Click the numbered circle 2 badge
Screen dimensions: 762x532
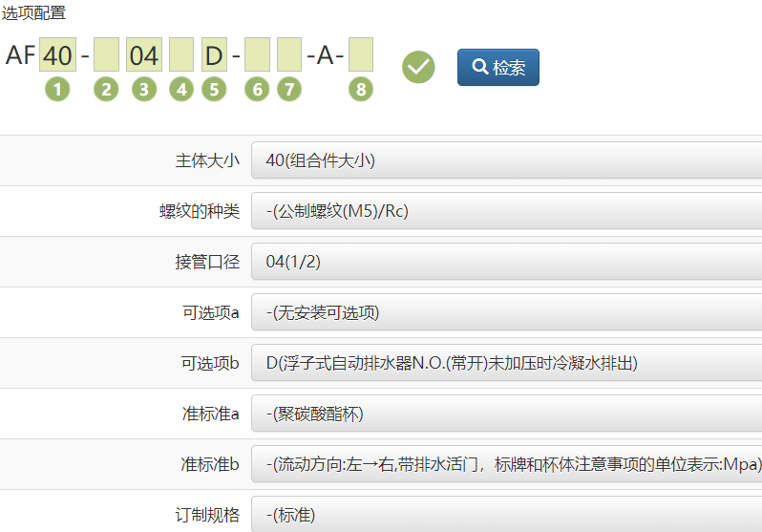click(x=106, y=90)
